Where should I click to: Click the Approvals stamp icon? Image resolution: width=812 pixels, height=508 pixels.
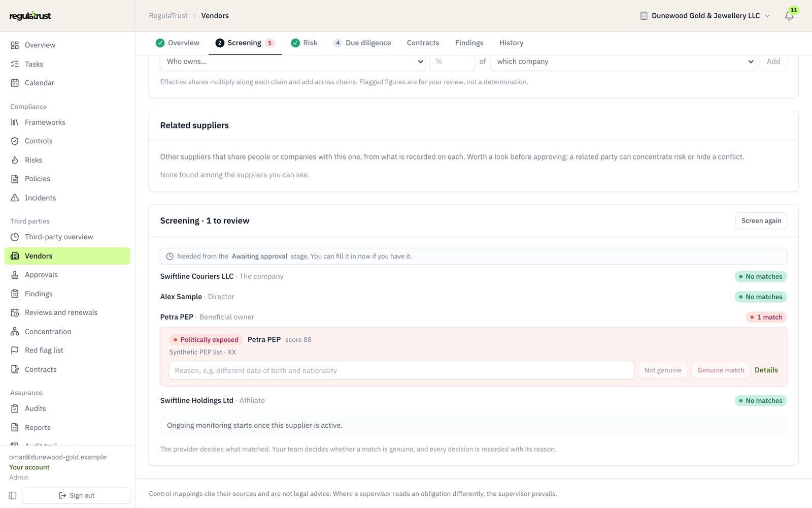[15, 275]
